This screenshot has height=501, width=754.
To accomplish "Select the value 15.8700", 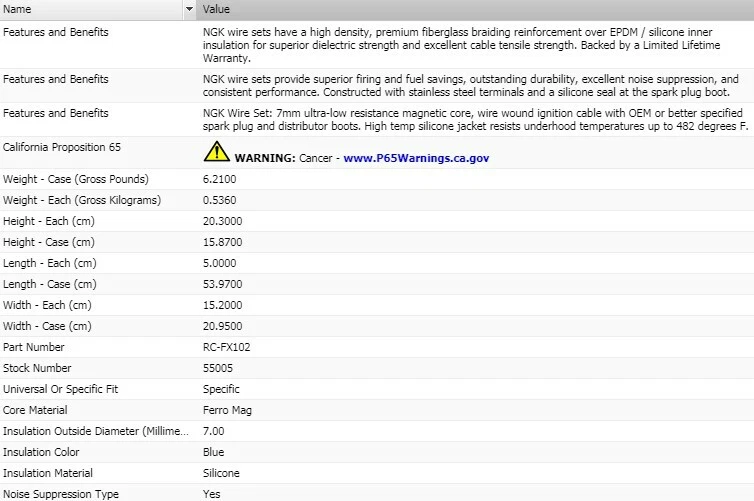I will (x=222, y=242).
